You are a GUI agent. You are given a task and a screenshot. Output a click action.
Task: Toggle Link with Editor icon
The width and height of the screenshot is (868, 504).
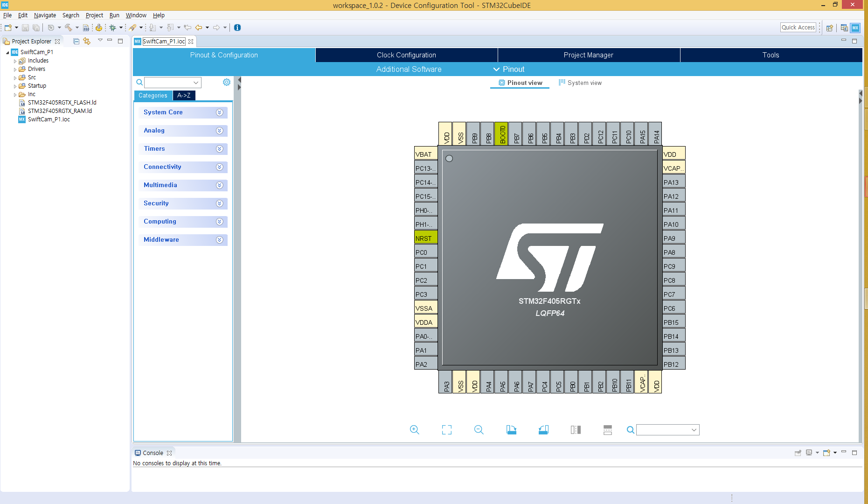[87, 41]
